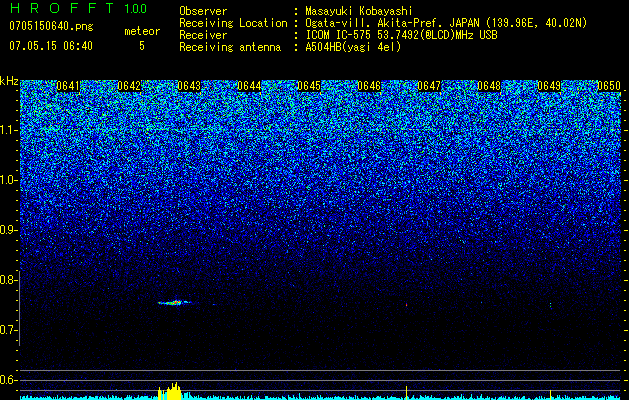Click the meteor count value 5

click(142, 46)
